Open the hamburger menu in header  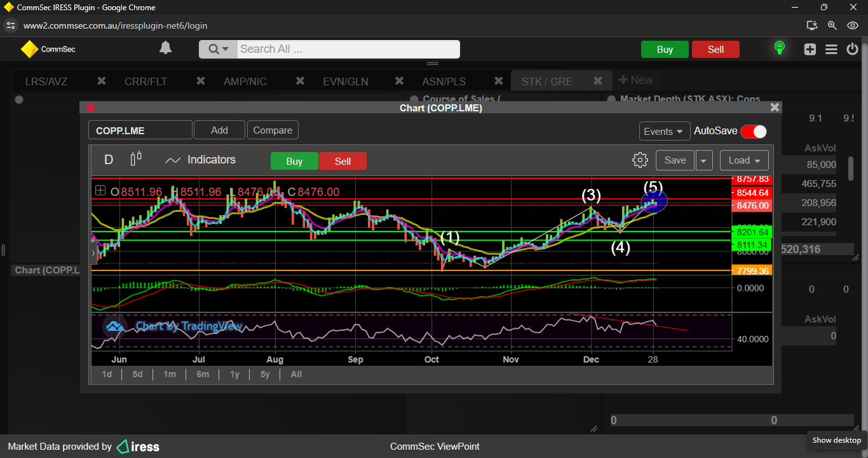coord(831,50)
